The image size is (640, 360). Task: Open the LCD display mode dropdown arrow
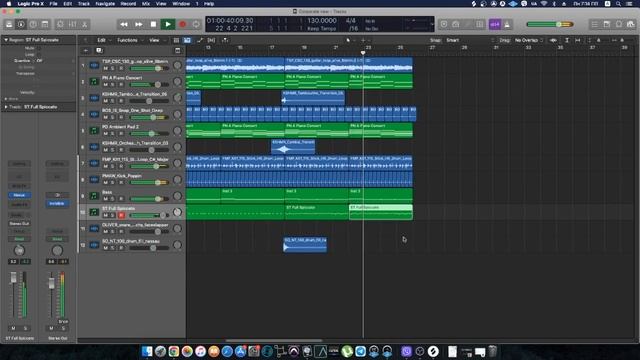pyautogui.click(x=432, y=24)
